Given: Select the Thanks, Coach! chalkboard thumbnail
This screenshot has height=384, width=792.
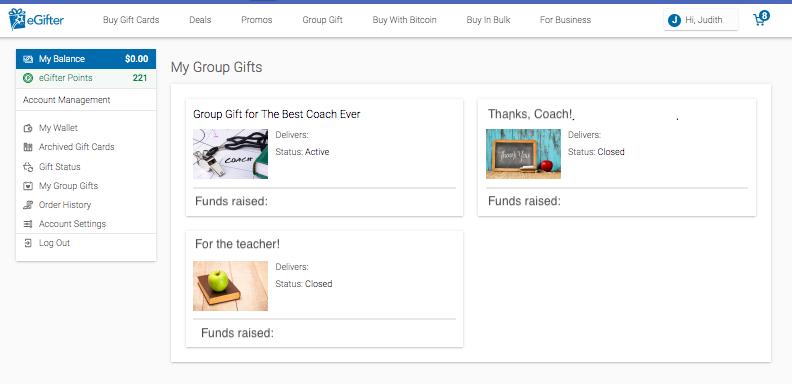Looking at the screenshot, I should (x=523, y=154).
